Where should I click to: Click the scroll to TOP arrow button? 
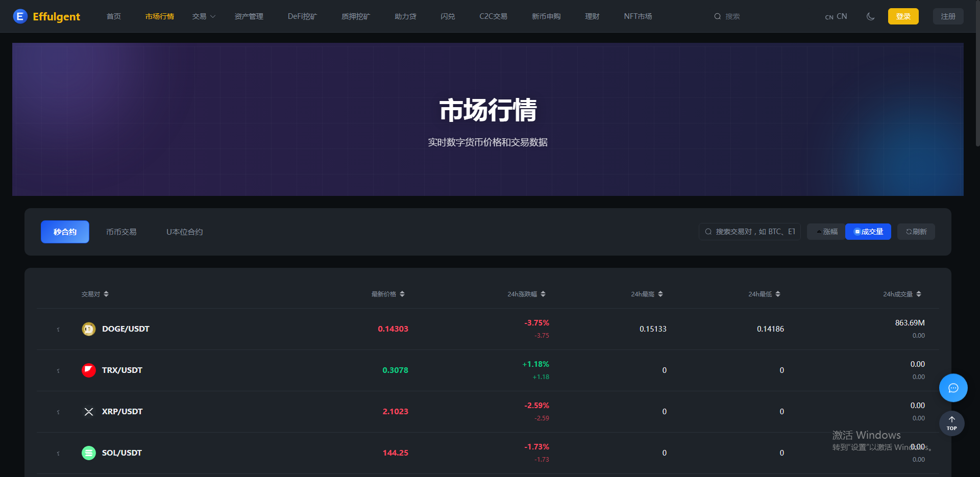pyautogui.click(x=951, y=423)
